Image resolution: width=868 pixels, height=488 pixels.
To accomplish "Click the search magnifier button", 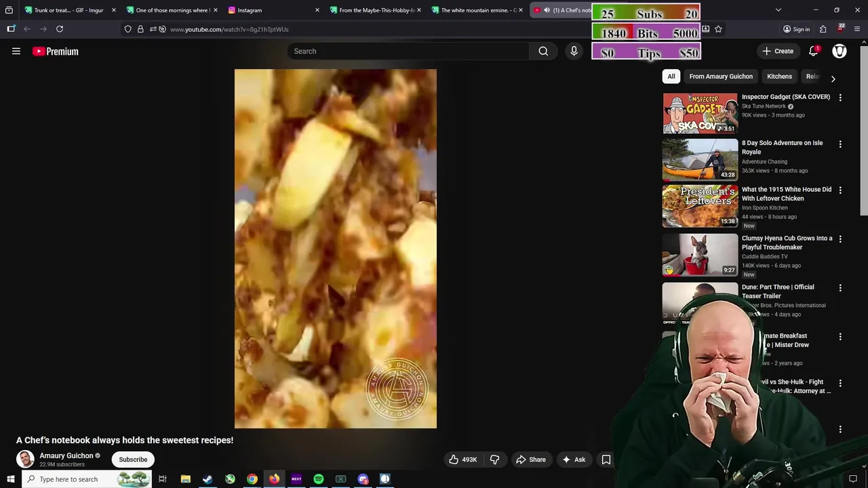I will (543, 52).
